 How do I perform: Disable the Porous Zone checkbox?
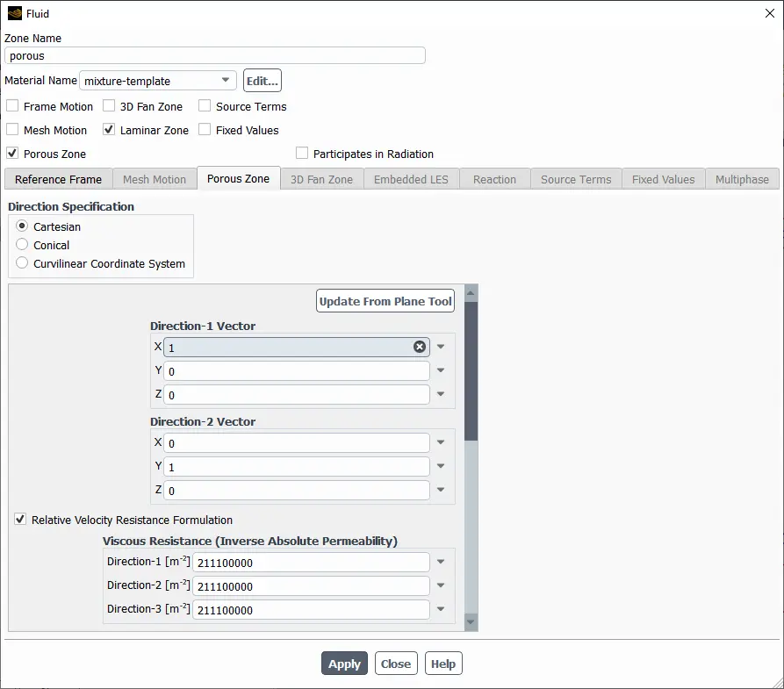(12, 153)
